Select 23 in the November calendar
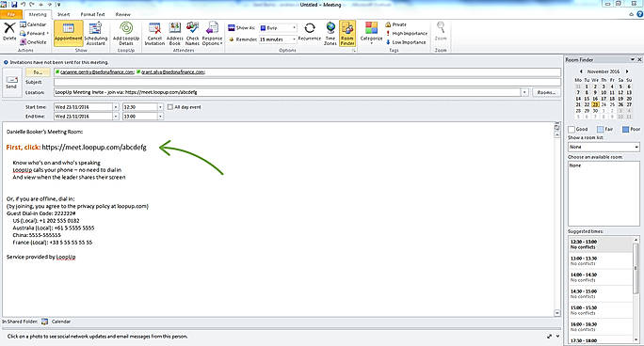Screen dimensions: 644x346 (595, 105)
